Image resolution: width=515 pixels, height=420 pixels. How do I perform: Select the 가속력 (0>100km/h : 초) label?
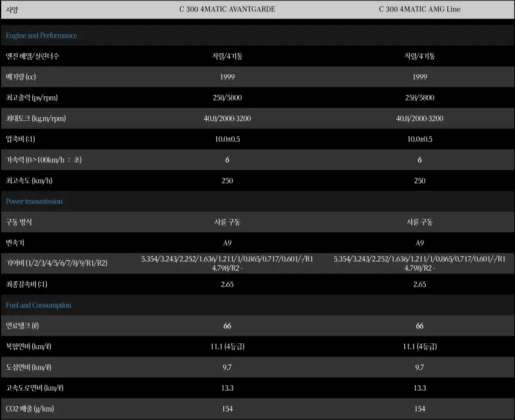tap(44, 160)
